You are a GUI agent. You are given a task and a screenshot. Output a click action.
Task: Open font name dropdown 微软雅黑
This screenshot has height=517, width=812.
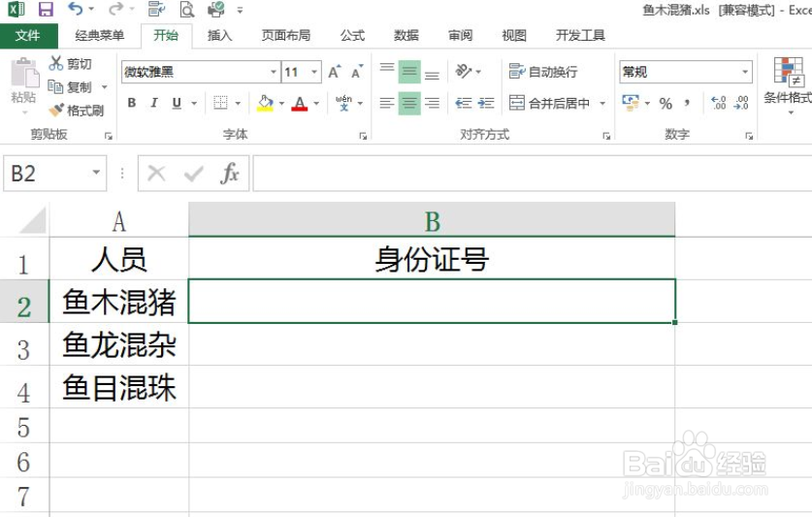coord(274,72)
